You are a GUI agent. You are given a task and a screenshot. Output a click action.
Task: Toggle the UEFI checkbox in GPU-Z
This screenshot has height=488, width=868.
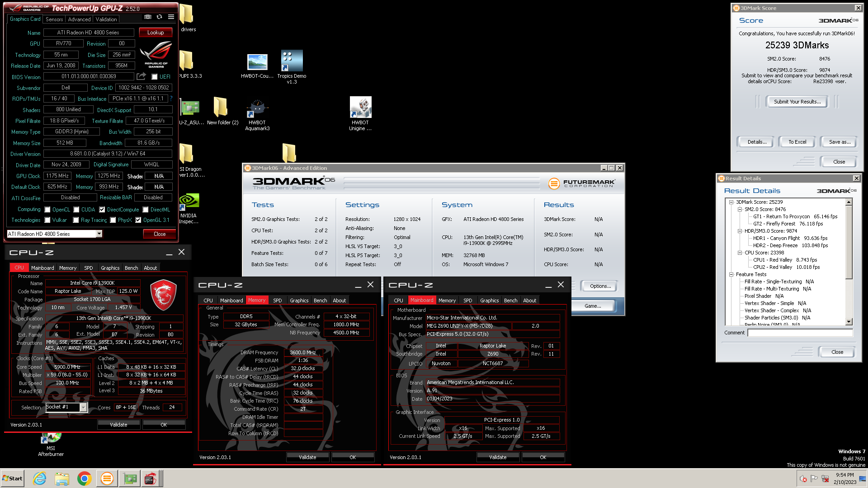click(x=155, y=77)
